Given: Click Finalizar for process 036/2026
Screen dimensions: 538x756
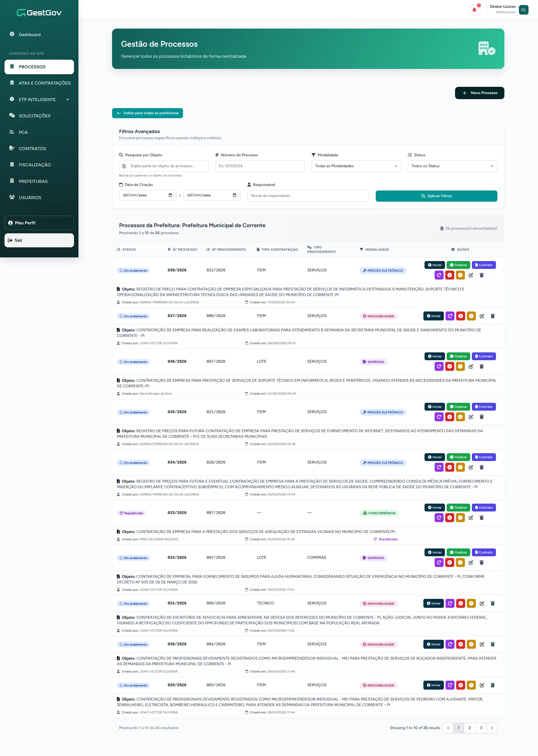Looking at the screenshot, I should pos(458,356).
